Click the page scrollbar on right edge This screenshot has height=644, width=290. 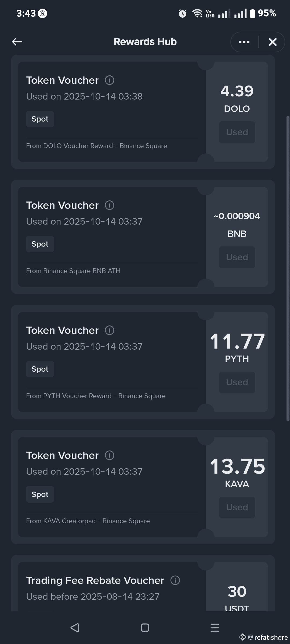click(288, 268)
